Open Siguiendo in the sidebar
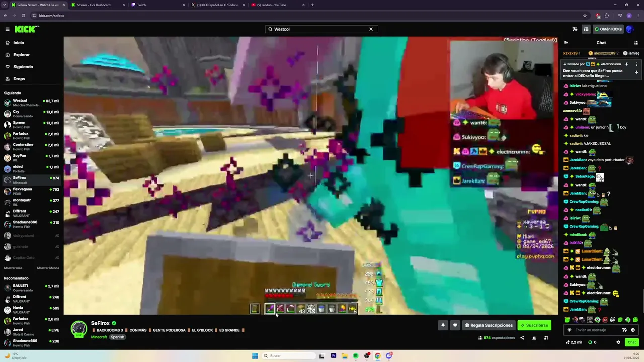 [x=23, y=67]
